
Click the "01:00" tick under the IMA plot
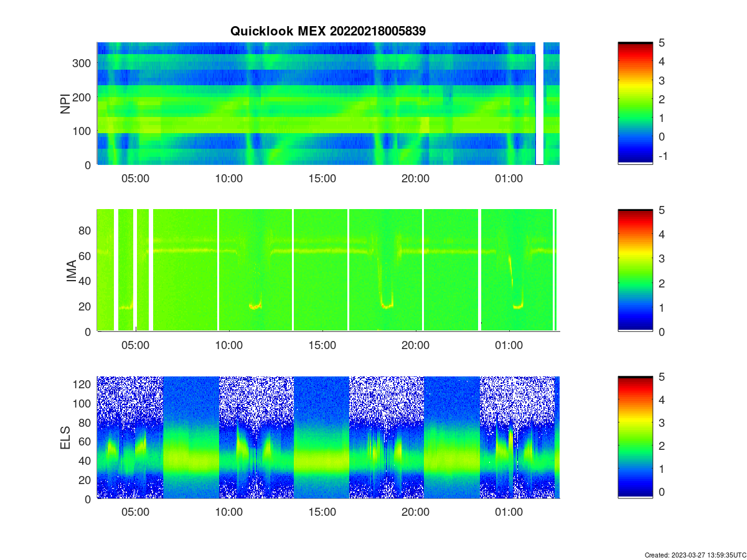509,345
